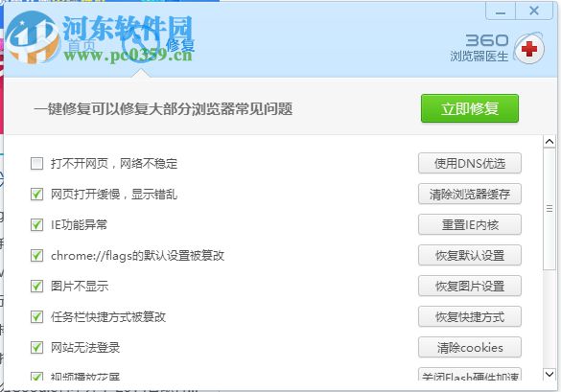Click the 恢复默认设置 button

469,255
